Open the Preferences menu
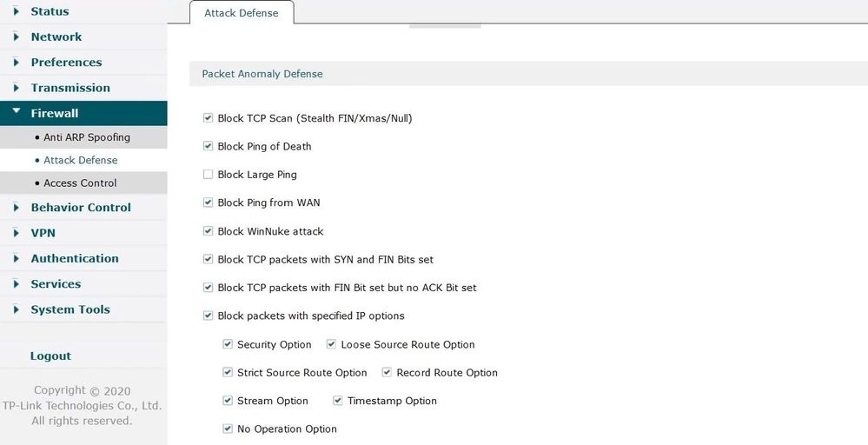Image resolution: width=868 pixels, height=445 pixels. click(x=66, y=63)
